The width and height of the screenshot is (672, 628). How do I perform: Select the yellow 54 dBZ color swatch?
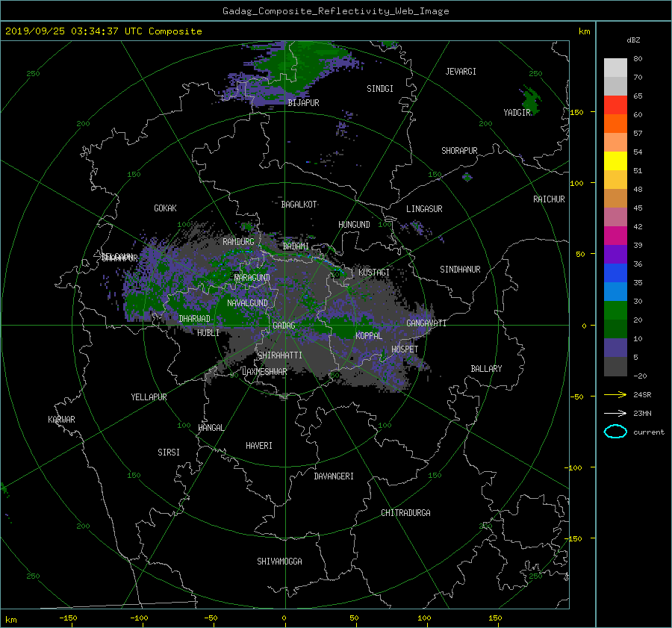615,161
